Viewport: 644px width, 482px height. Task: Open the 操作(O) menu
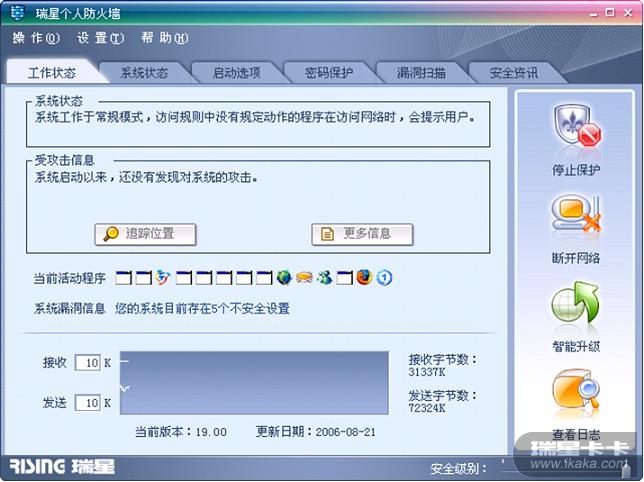point(36,38)
